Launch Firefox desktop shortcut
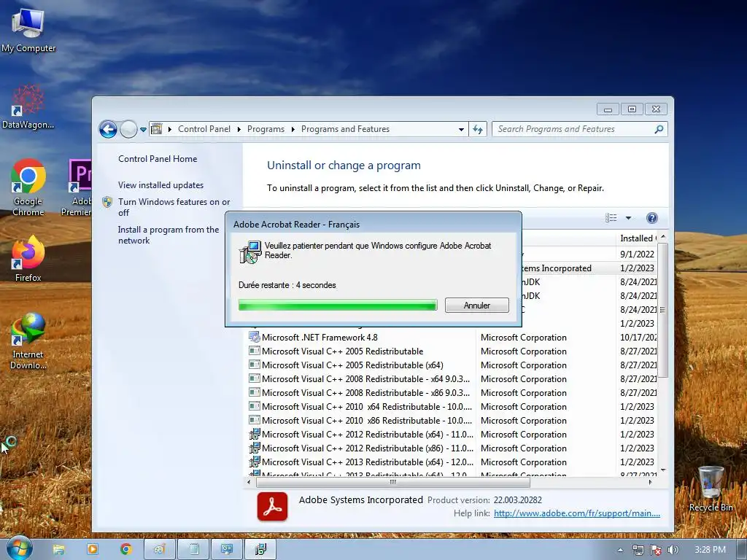 [x=28, y=259]
